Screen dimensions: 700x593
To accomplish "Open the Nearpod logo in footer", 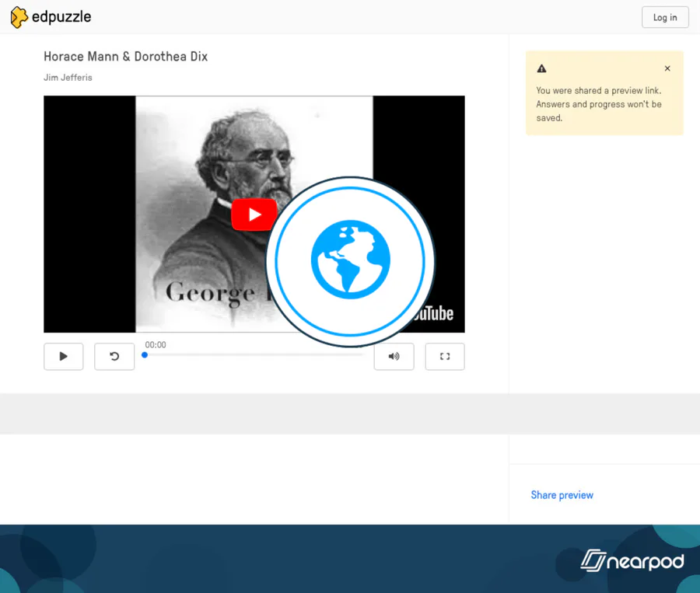I will (x=632, y=560).
